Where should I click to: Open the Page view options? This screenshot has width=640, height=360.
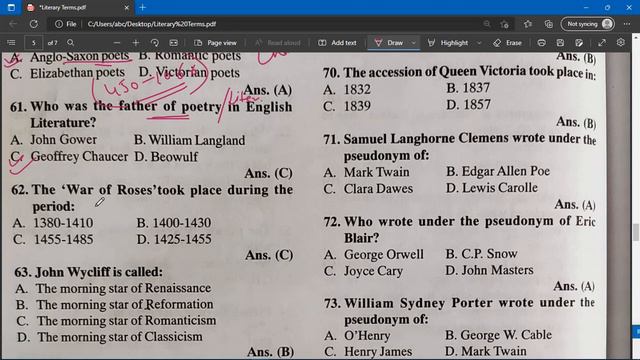[x=216, y=42]
